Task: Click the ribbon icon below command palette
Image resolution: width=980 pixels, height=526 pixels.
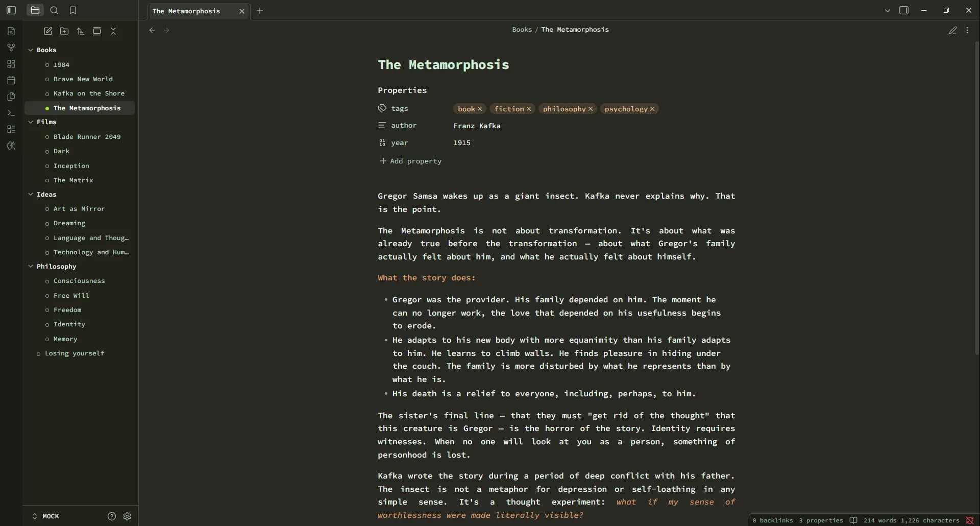Action: (x=11, y=129)
